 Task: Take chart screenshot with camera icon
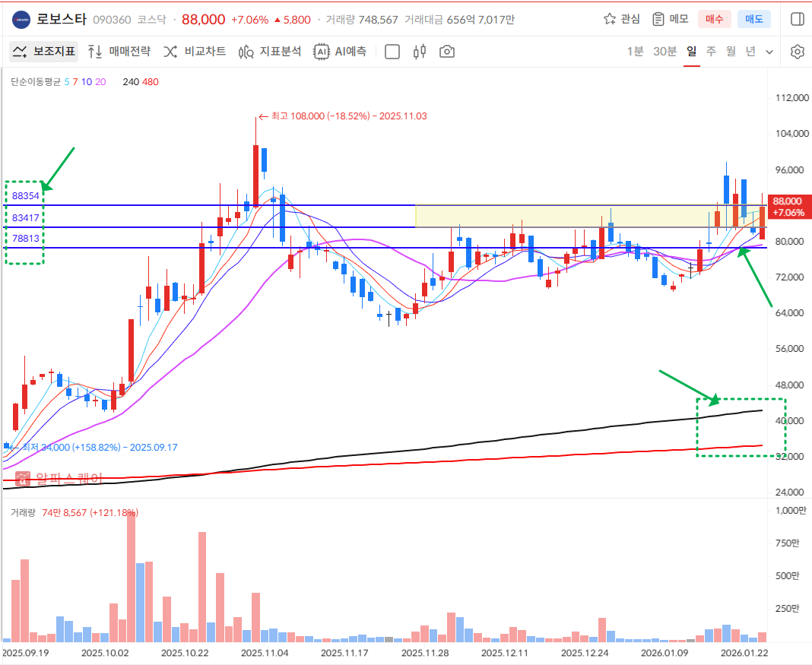(447, 52)
